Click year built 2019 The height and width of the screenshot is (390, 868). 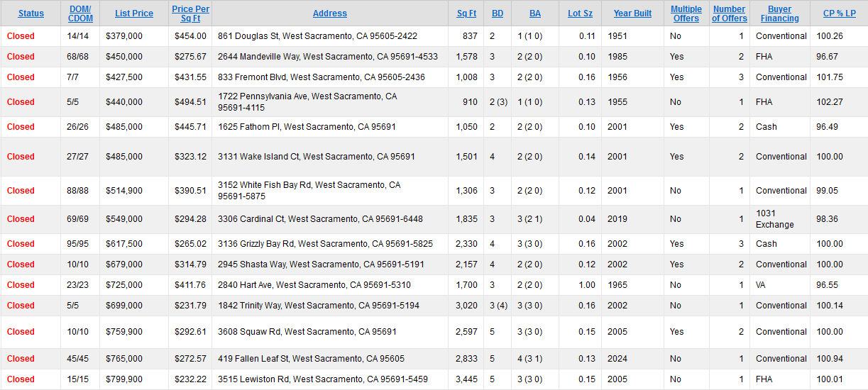click(617, 219)
